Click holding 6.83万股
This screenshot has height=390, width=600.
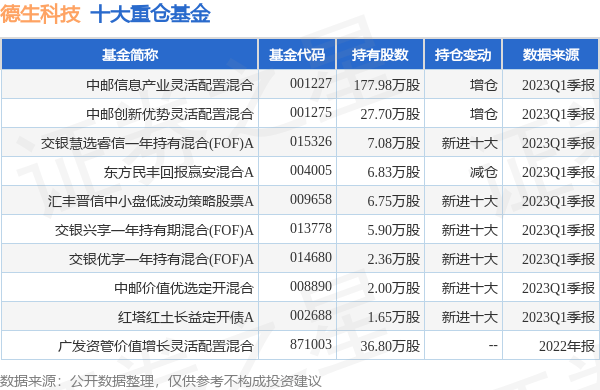click(394, 172)
